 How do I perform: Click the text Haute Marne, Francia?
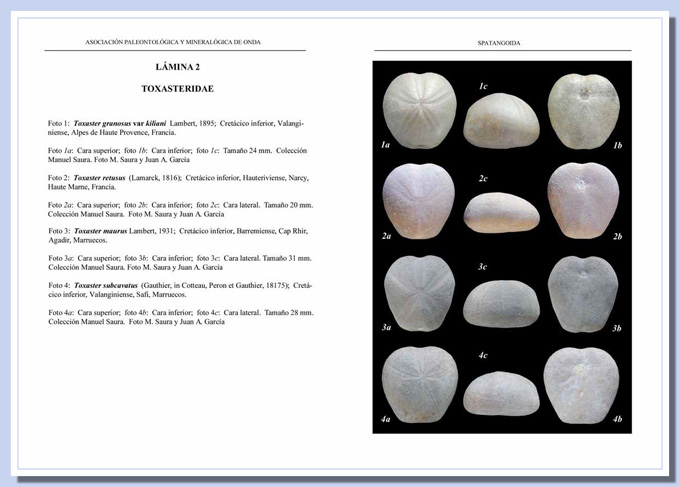point(82,187)
